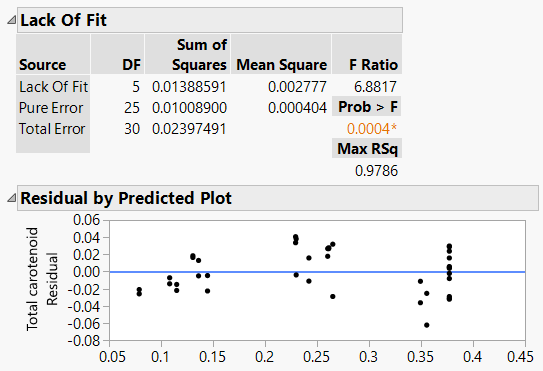Click the Max RSq label
543x371 pixels.
367,149
